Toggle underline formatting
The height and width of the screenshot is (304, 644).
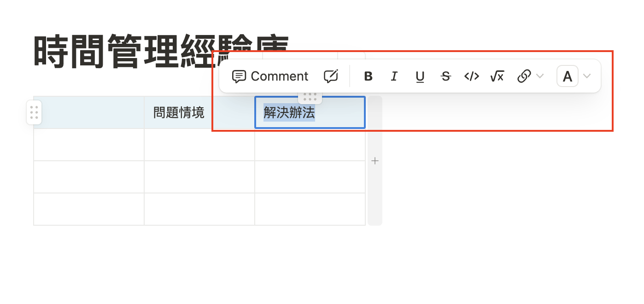[420, 76]
